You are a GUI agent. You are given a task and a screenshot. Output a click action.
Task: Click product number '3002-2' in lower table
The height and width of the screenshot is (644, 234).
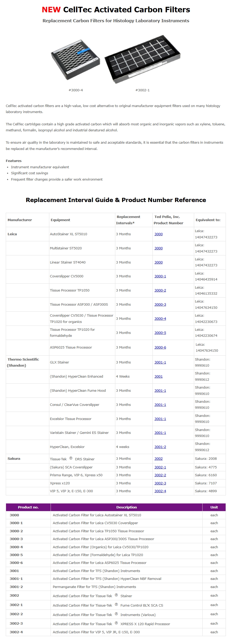pos(16,614)
